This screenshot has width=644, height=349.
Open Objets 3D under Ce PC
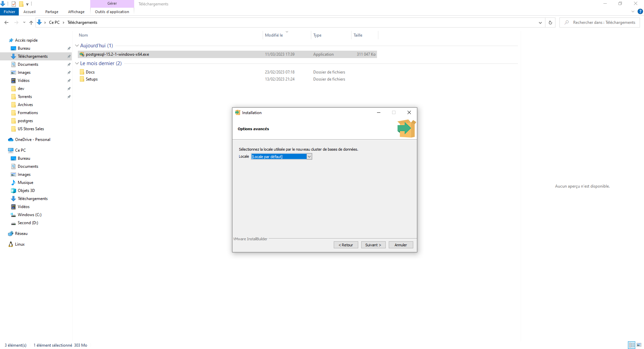[26, 191]
